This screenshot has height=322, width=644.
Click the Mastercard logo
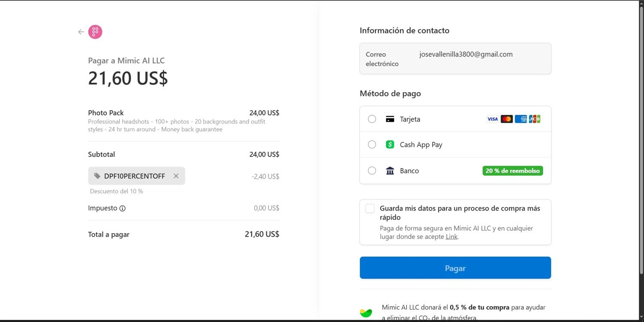tap(507, 119)
